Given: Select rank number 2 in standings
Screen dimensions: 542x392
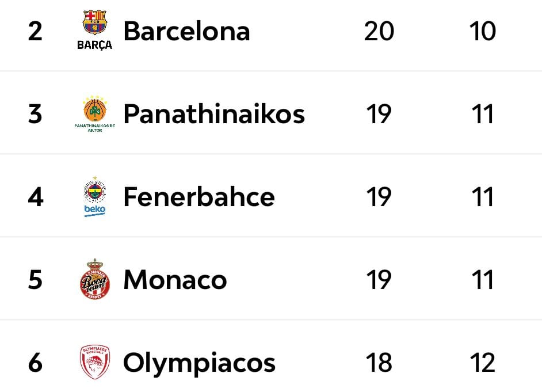Looking at the screenshot, I should pos(35,31).
